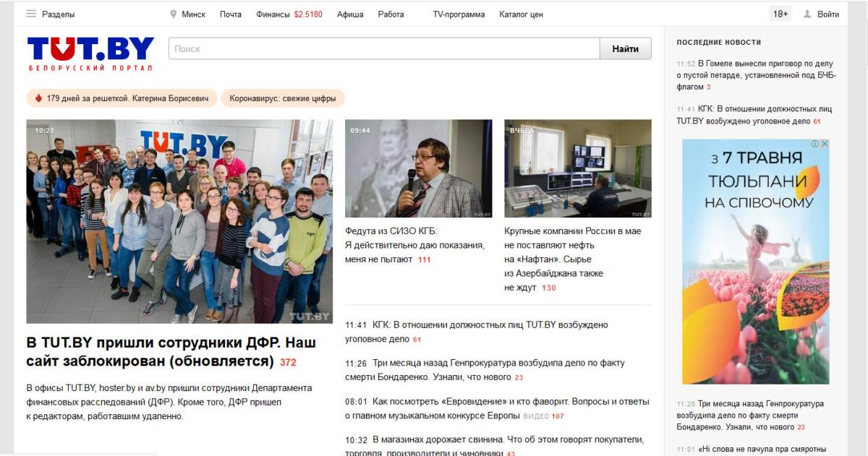This screenshot has height=456, width=868.
Task: Open the 10:32 pork prices article
Action: tap(495, 445)
